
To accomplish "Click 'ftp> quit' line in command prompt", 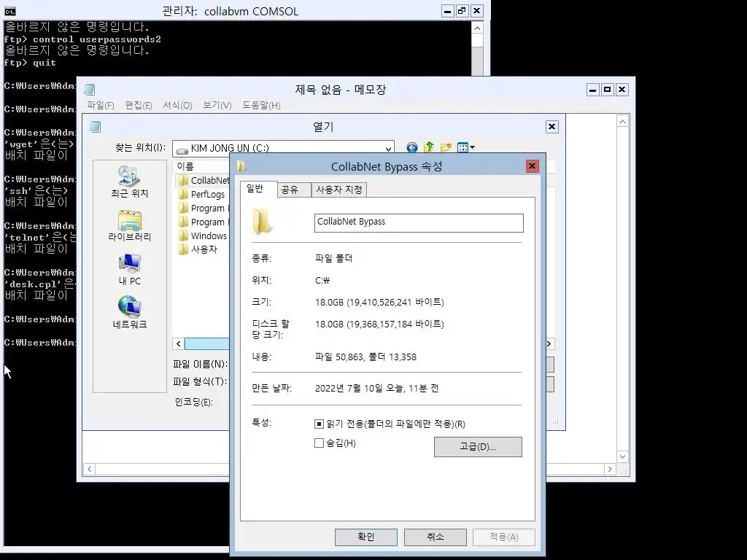I will [x=30, y=63].
